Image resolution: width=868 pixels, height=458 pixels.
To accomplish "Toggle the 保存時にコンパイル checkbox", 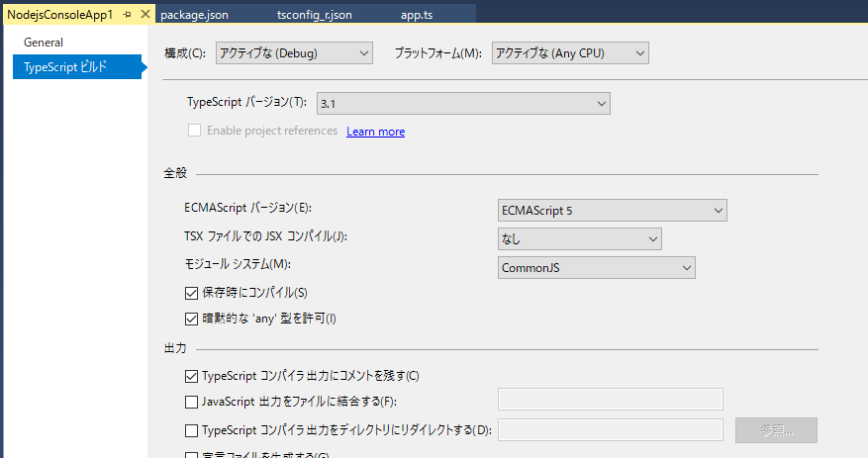I will pyautogui.click(x=192, y=293).
